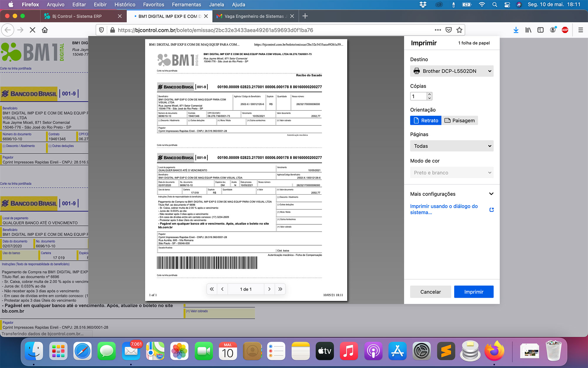Image resolution: width=588 pixels, height=368 pixels.
Task: Switch to Bj Control - Sistema ERP tab
Action: (77, 16)
